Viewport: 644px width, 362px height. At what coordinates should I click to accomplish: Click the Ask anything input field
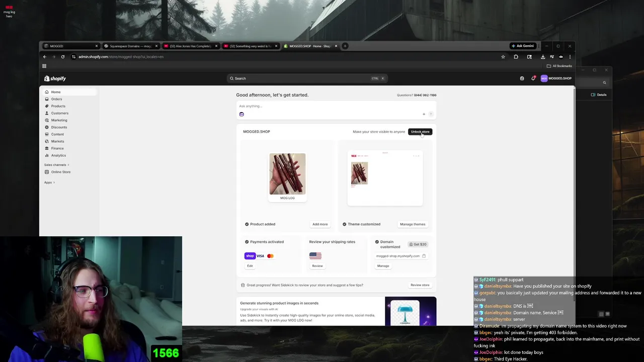336,106
